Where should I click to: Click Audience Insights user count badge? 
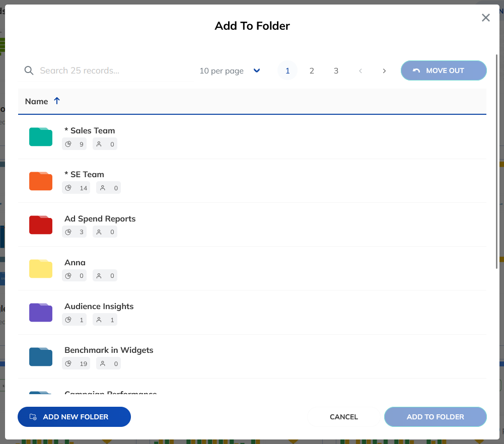(105, 320)
